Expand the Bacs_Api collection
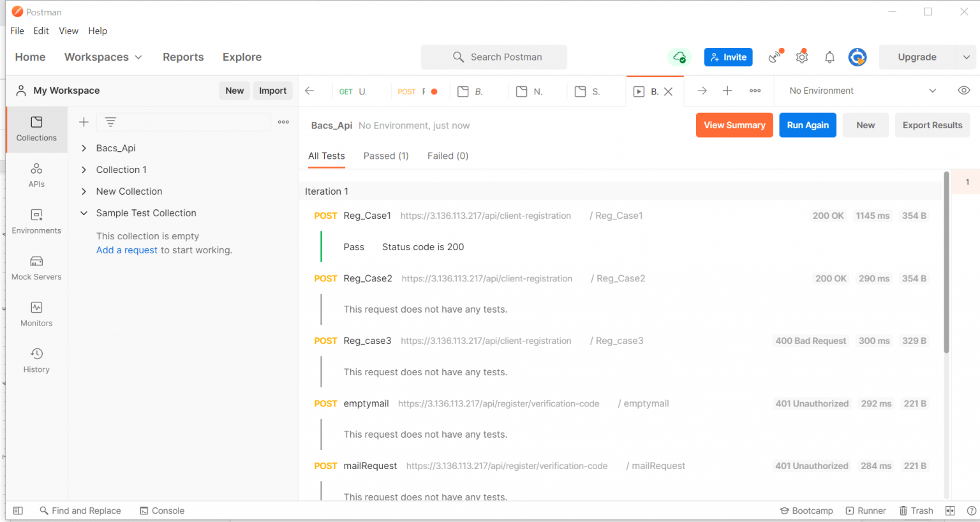Screen dimensions: 980x522 pyautogui.click(x=83, y=147)
